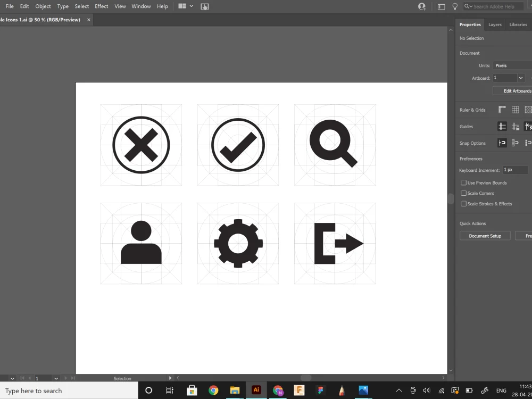This screenshot has width=532, height=399.
Task: Open the File menu
Action: 10,6
